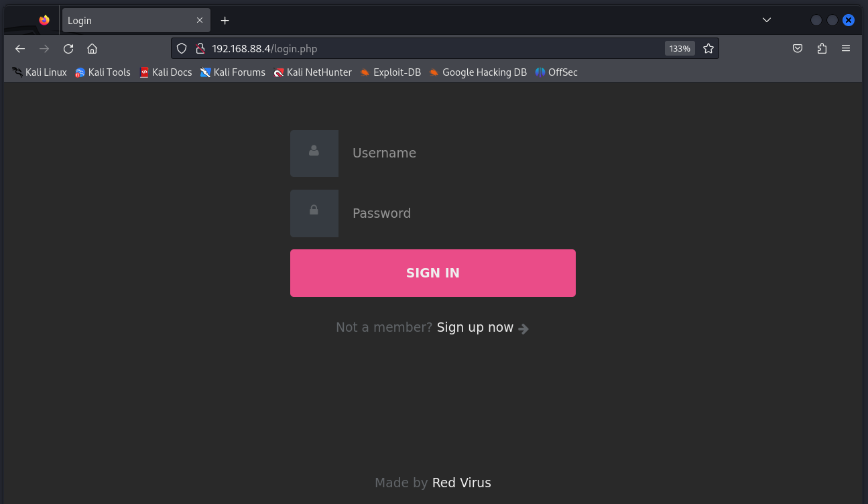Click the Username input field
The width and height of the screenshot is (868, 504).
pos(456,153)
